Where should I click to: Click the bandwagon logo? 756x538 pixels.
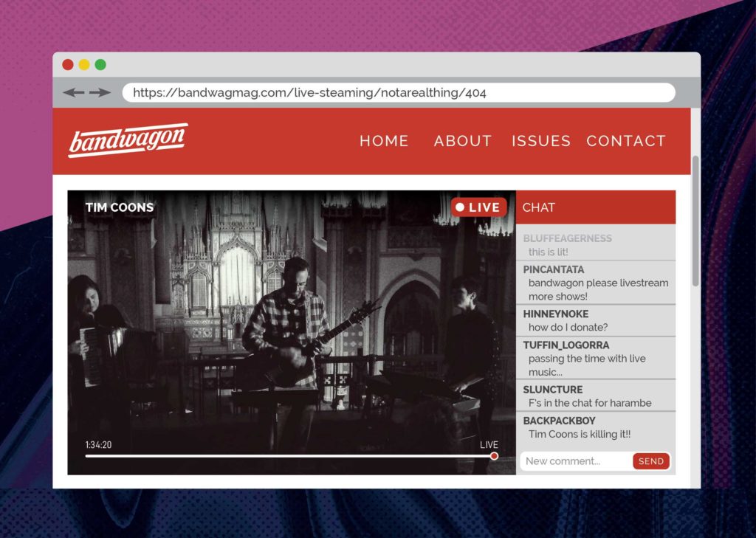(128, 140)
